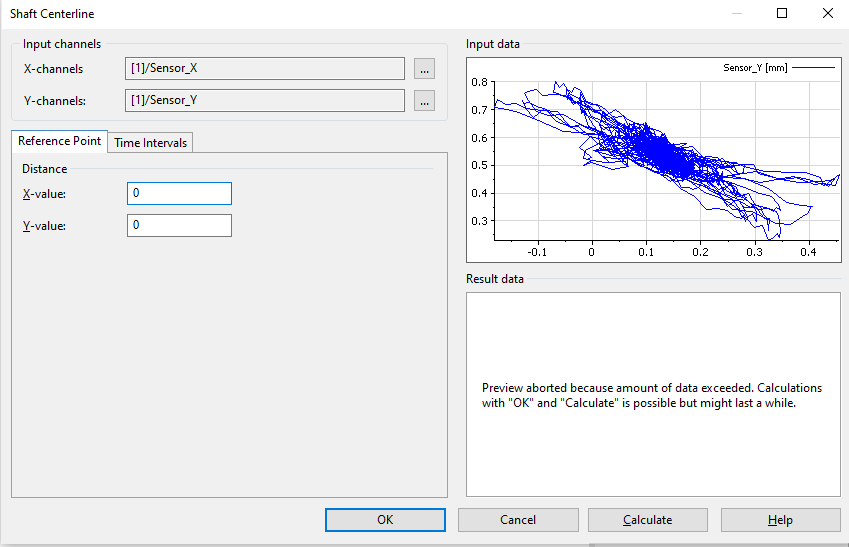Screen dimensions: 849x547
Task: Click the Distance group label
Action: 45,169
